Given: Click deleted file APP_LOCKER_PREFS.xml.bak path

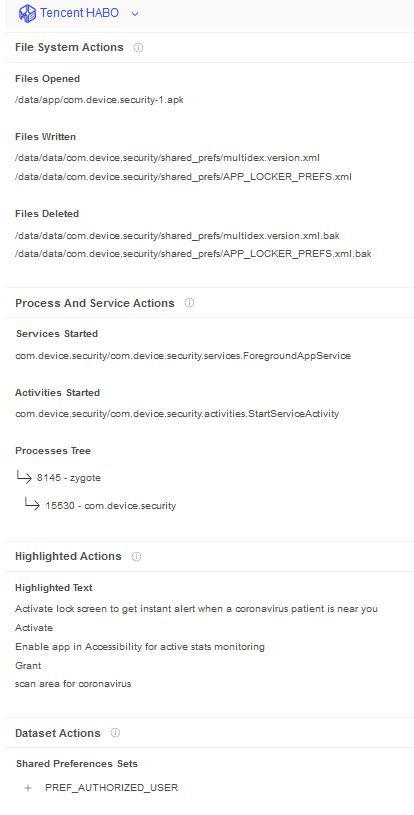Looking at the screenshot, I should click(x=193, y=254).
